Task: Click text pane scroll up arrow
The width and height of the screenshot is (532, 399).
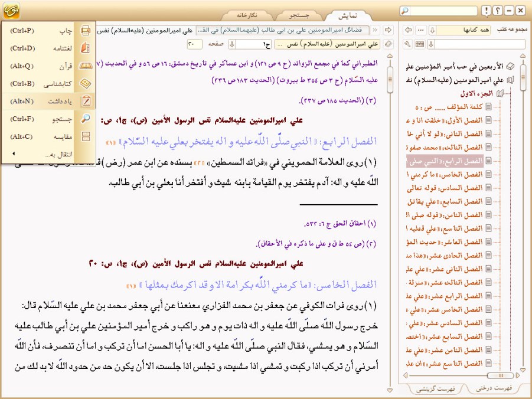Action: pyautogui.click(x=390, y=55)
